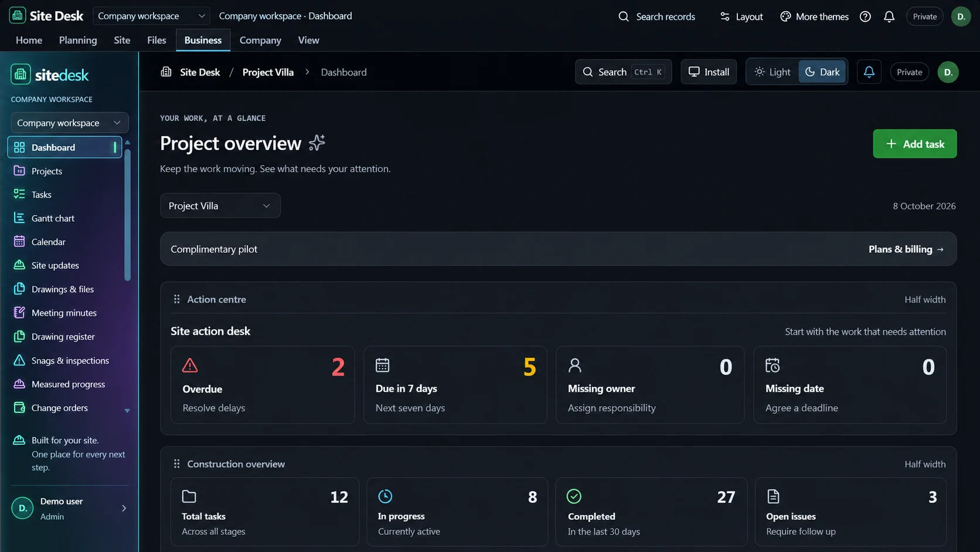Click the Action centre drag handle
The height and width of the screenshot is (552, 980).
[x=176, y=299]
